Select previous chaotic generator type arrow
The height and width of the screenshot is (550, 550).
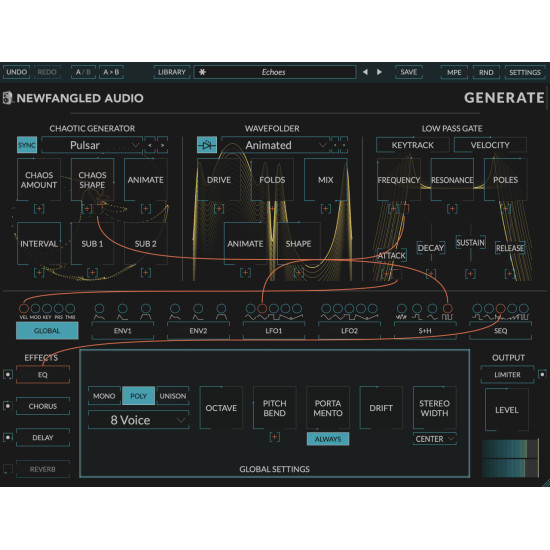[x=150, y=145]
